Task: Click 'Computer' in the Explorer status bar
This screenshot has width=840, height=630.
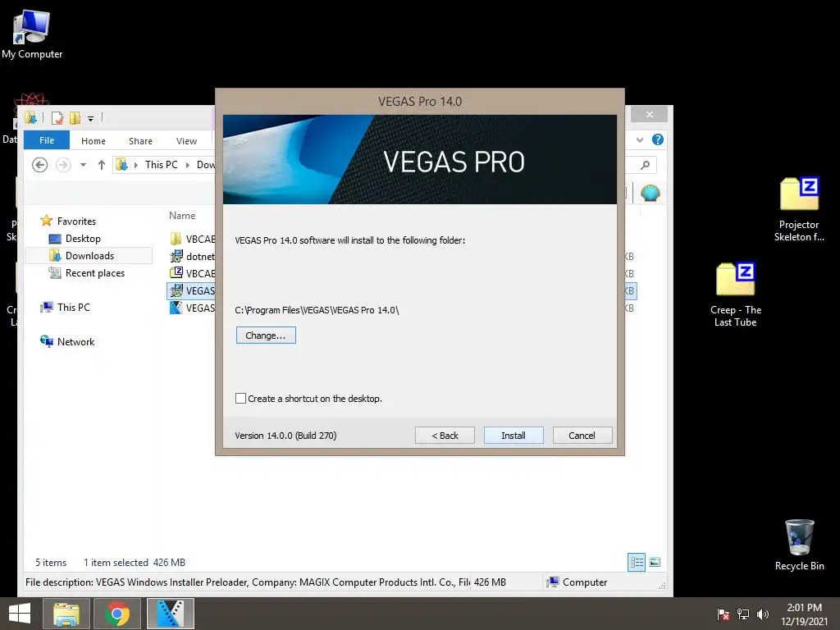Action: (x=577, y=582)
